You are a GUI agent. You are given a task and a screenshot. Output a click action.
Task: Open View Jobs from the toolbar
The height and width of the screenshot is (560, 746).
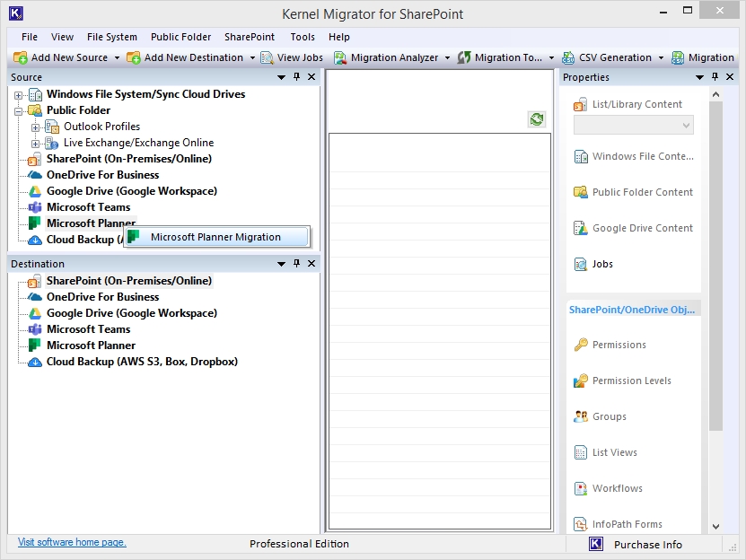click(x=292, y=57)
